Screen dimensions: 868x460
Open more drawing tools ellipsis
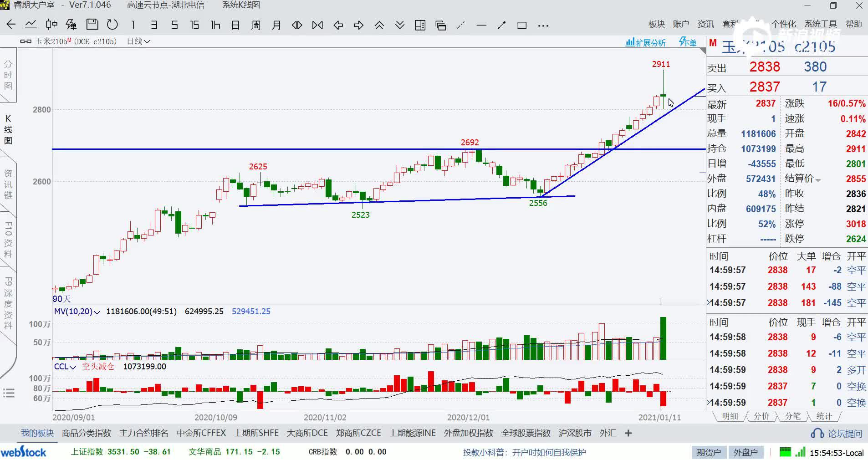[x=543, y=26]
